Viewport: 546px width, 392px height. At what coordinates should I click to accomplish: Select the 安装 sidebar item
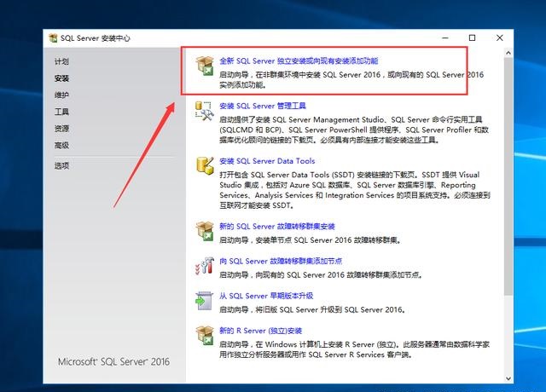pyautogui.click(x=61, y=78)
